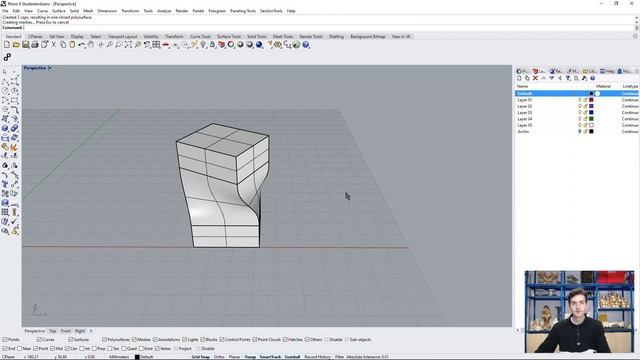
Task: Click the lightbulb Hide objects icon
Action: (203, 45)
